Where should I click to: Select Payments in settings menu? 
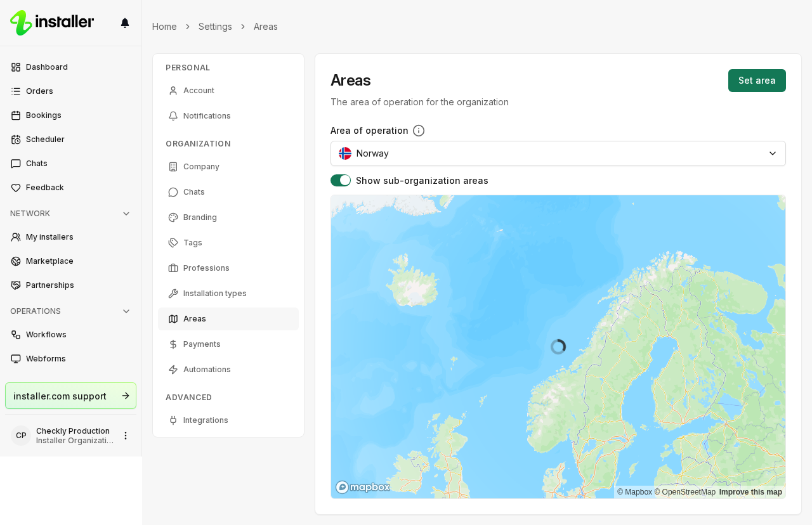(228, 344)
